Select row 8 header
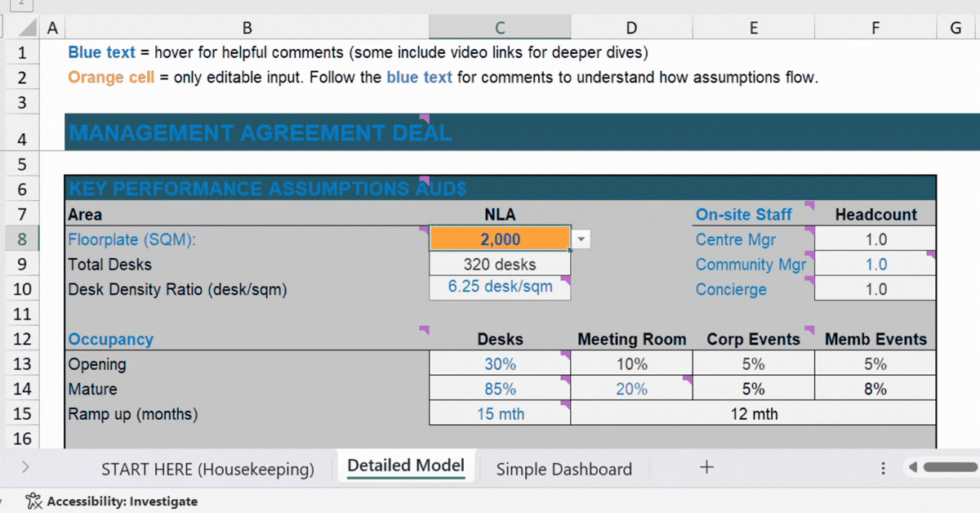The width and height of the screenshot is (980, 513). (22, 239)
